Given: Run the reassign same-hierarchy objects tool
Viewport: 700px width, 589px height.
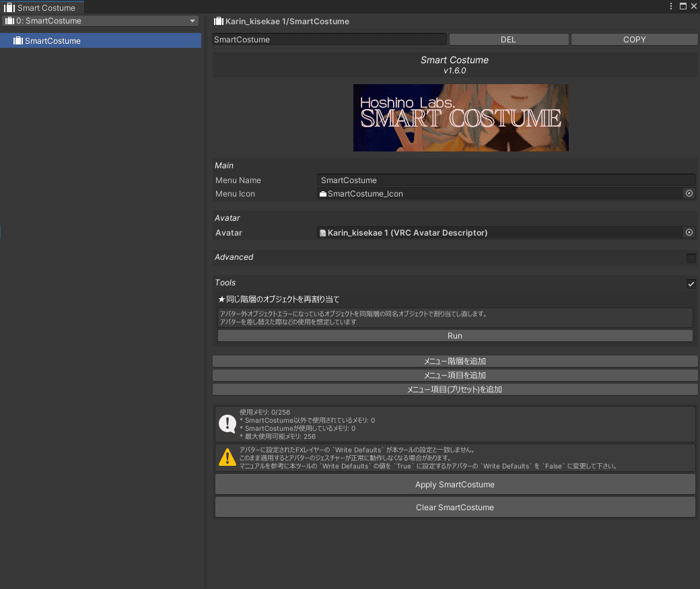Looking at the screenshot, I should click(455, 336).
